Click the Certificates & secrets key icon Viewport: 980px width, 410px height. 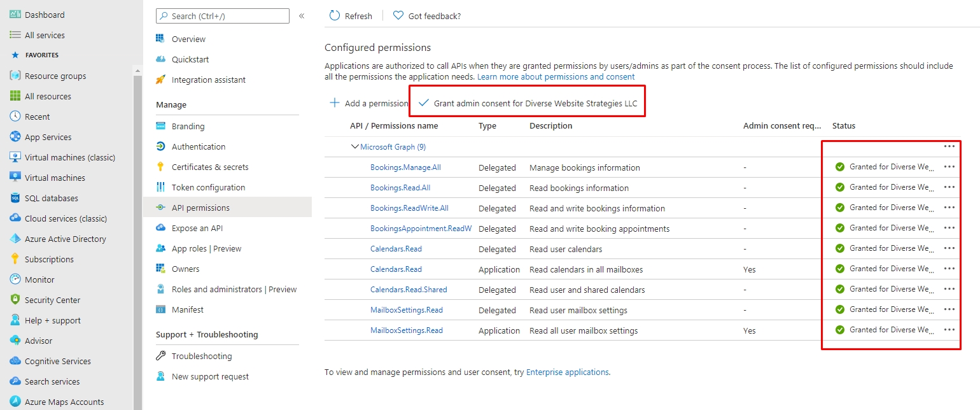coord(160,167)
